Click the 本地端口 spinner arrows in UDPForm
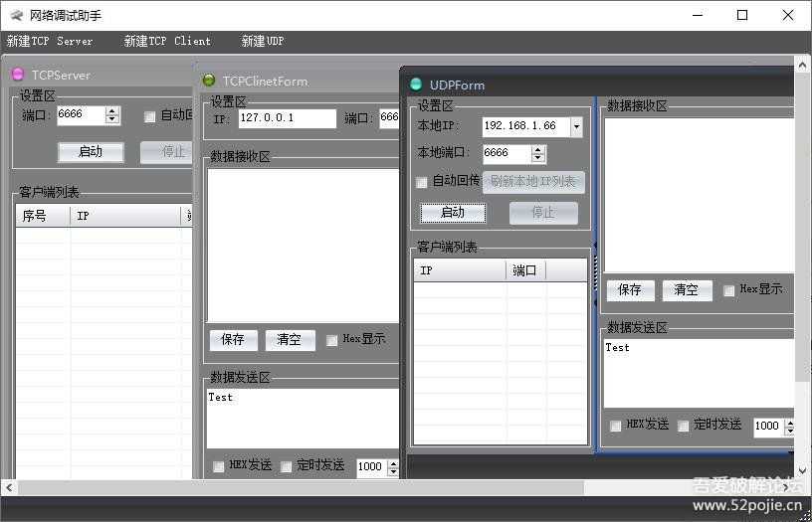812x522 pixels. [538, 154]
